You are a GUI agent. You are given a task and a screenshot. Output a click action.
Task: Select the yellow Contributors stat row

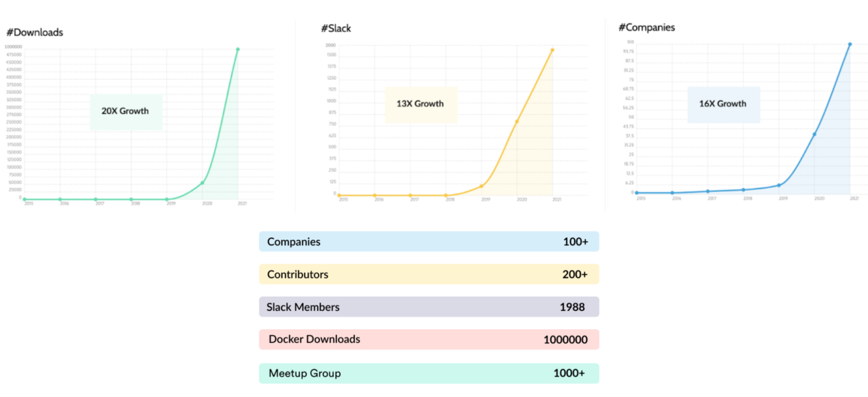click(x=428, y=274)
